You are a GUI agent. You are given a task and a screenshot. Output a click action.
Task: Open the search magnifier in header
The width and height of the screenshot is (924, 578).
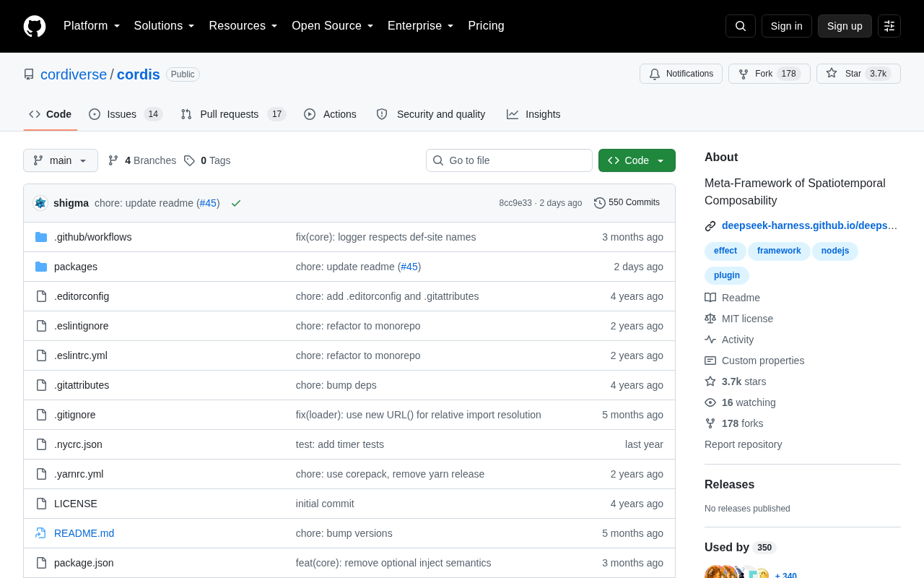click(741, 26)
